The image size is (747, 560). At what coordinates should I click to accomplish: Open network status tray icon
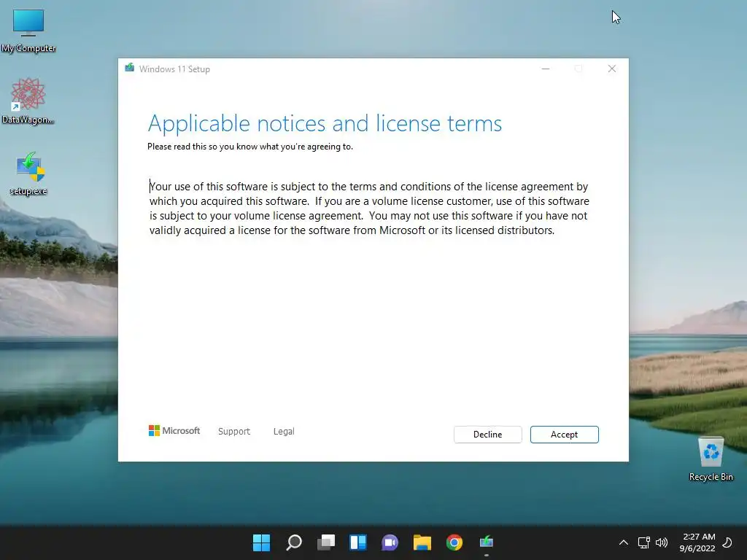click(643, 542)
